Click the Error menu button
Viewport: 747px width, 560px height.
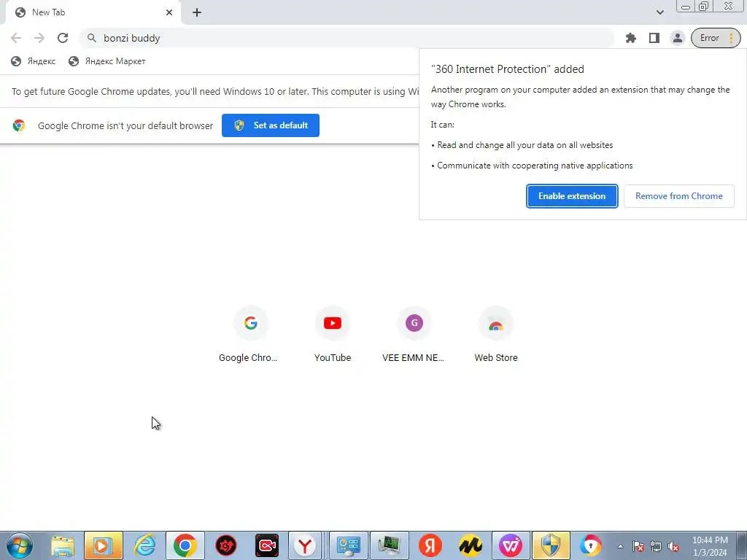click(716, 38)
